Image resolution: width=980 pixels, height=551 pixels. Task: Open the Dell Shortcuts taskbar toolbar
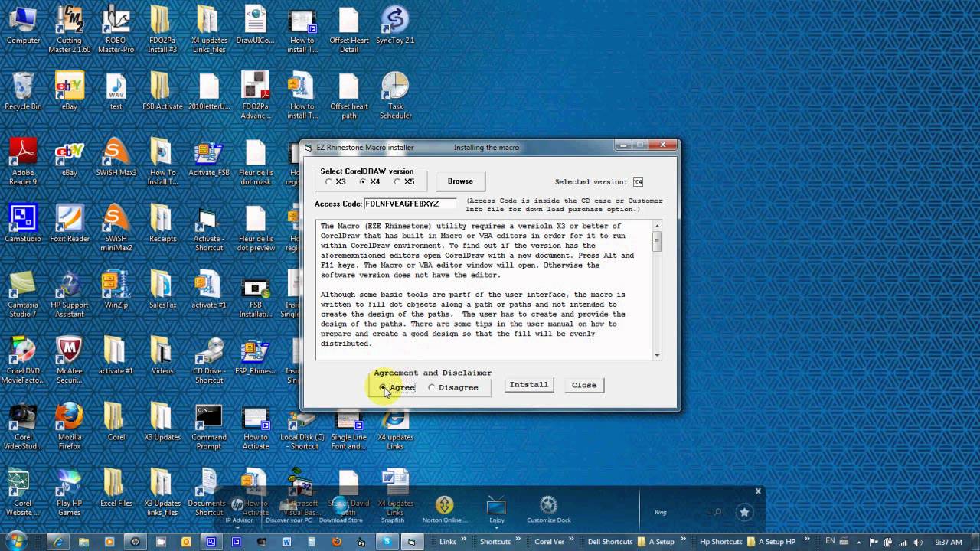pyautogui.click(x=610, y=542)
